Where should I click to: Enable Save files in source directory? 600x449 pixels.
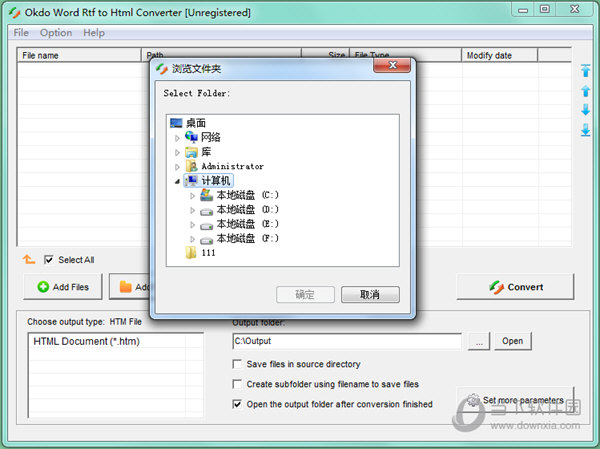[237, 364]
